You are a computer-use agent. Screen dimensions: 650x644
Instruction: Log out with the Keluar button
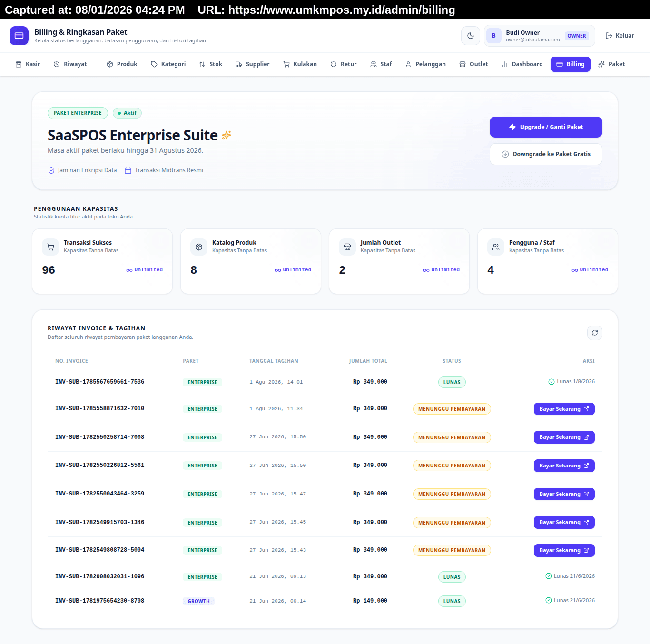coord(620,36)
